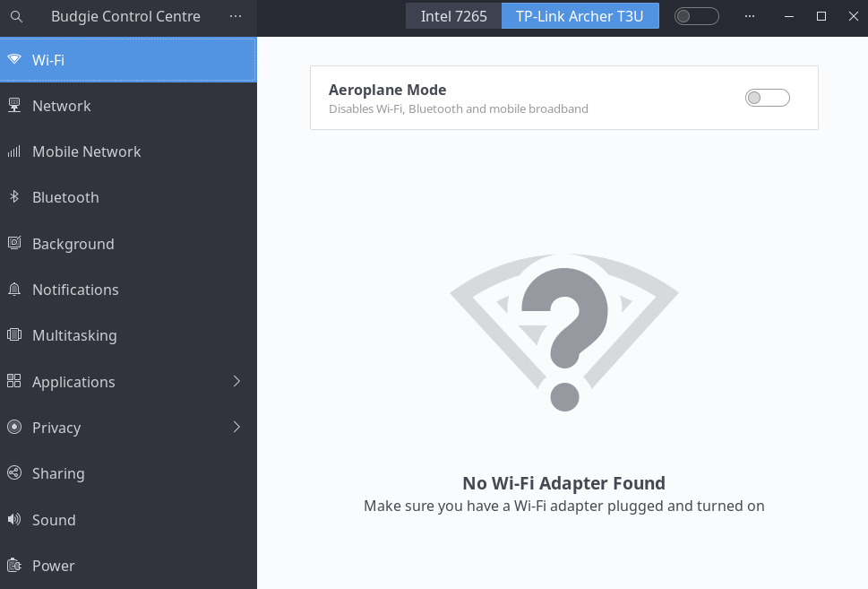Toggle the Wi-Fi switch in the header bar
The width and height of the screenshot is (868, 589).
(696, 16)
